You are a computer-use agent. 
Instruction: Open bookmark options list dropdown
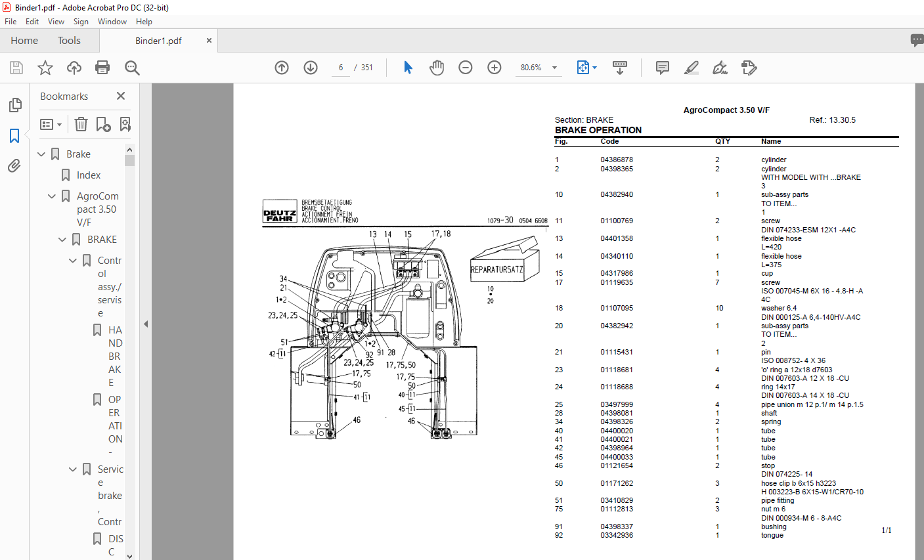51,124
